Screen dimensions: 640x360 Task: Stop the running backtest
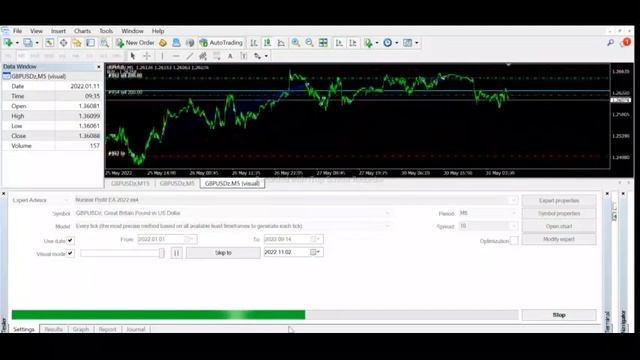[x=559, y=315]
